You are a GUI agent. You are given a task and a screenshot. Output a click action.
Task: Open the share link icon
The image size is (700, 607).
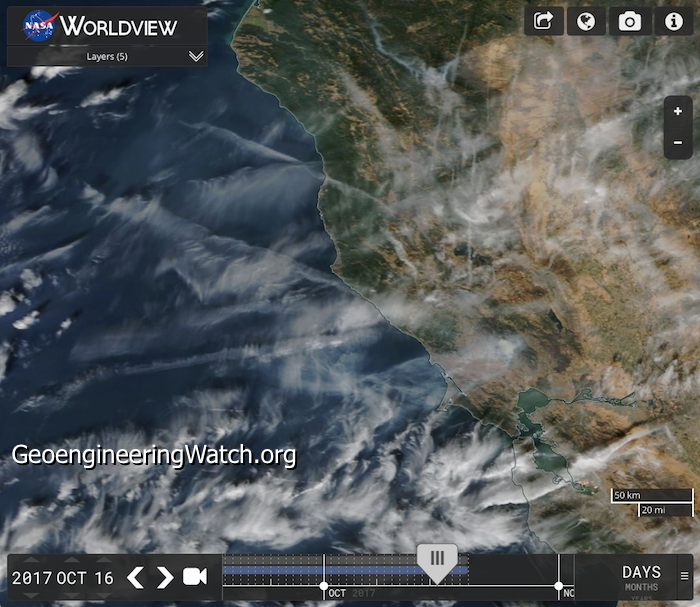tap(544, 21)
